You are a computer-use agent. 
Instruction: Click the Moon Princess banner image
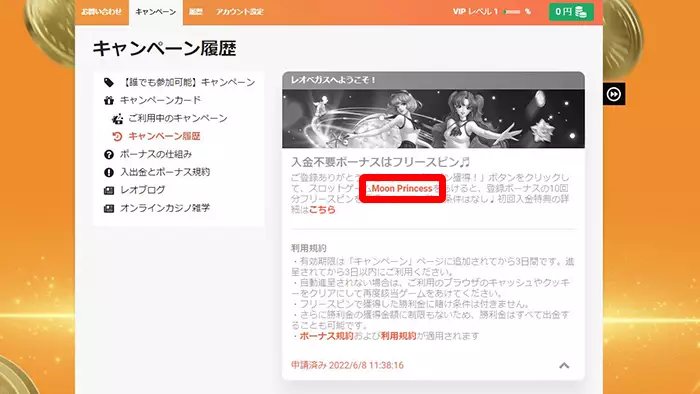click(433, 119)
